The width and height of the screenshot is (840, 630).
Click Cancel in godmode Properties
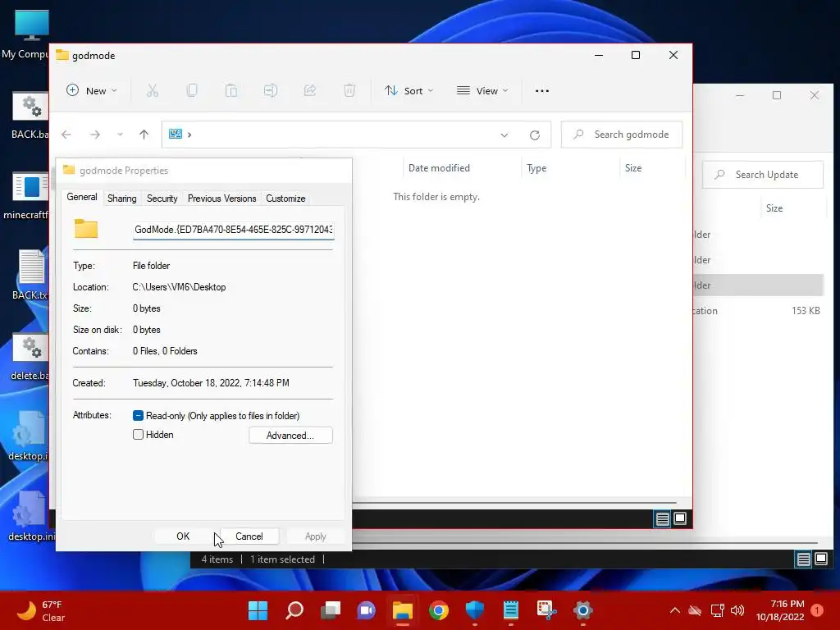[x=249, y=536]
